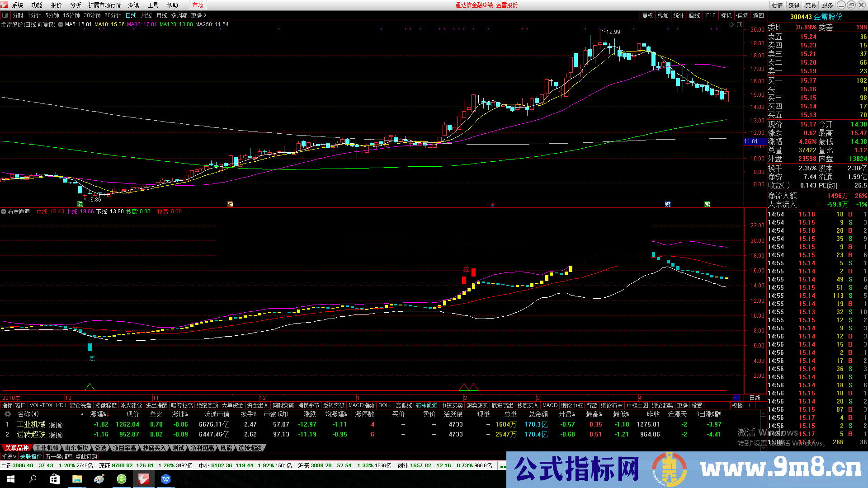Image resolution: width=868 pixels, height=488 pixels.
Task: Expand the 金雷股份 chart title dropdown arrow
Action: 61,24
